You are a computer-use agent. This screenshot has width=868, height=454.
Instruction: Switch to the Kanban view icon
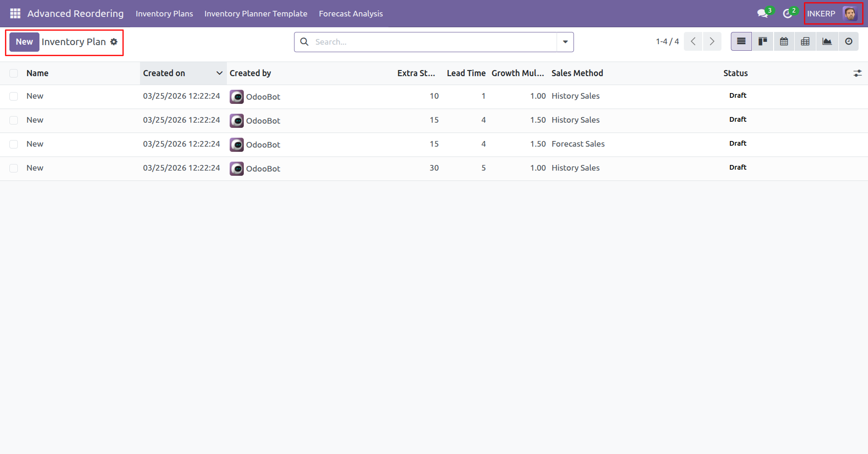tap(763, 41)
